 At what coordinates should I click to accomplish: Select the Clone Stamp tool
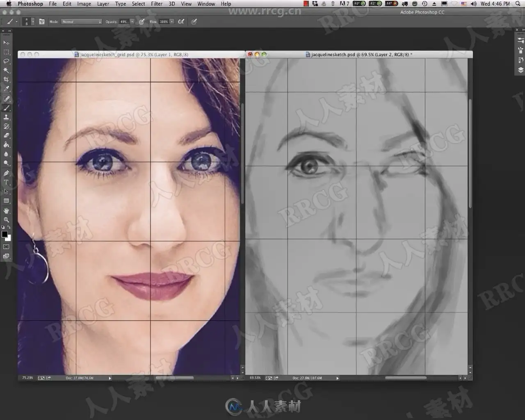(6, 117)
